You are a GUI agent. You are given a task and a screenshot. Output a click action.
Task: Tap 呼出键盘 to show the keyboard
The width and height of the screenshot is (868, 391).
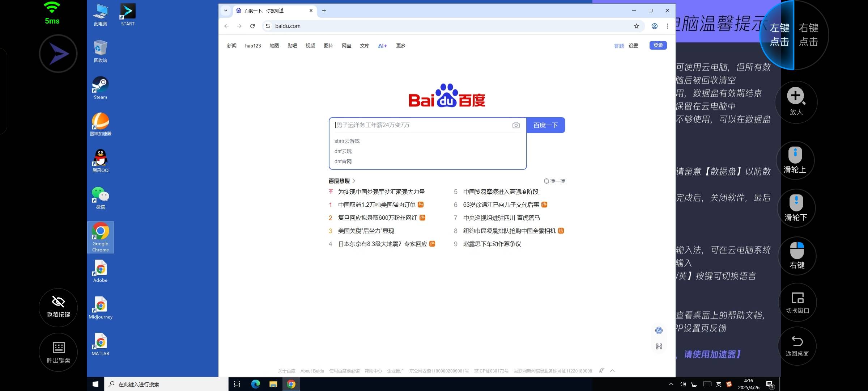58,352
